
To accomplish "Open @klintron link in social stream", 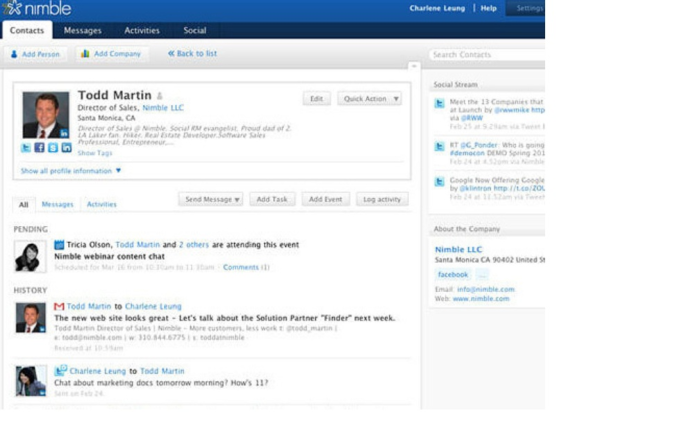I will click(475, 188).
